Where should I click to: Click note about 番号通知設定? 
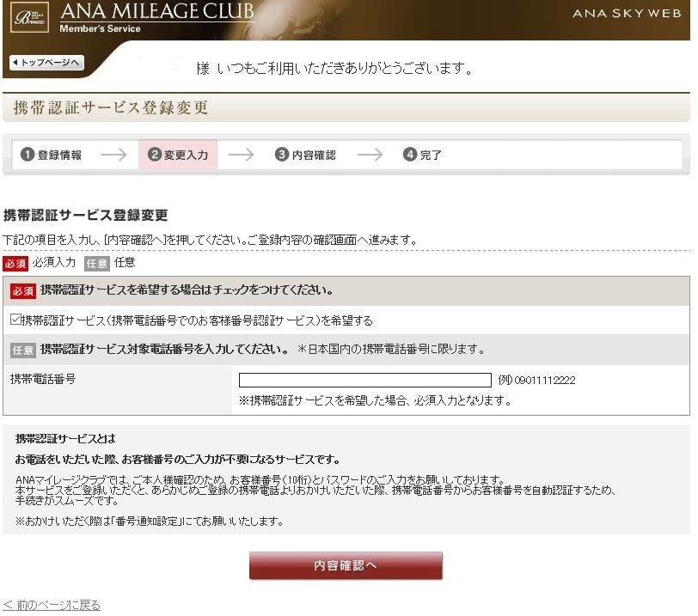[150, 521]
